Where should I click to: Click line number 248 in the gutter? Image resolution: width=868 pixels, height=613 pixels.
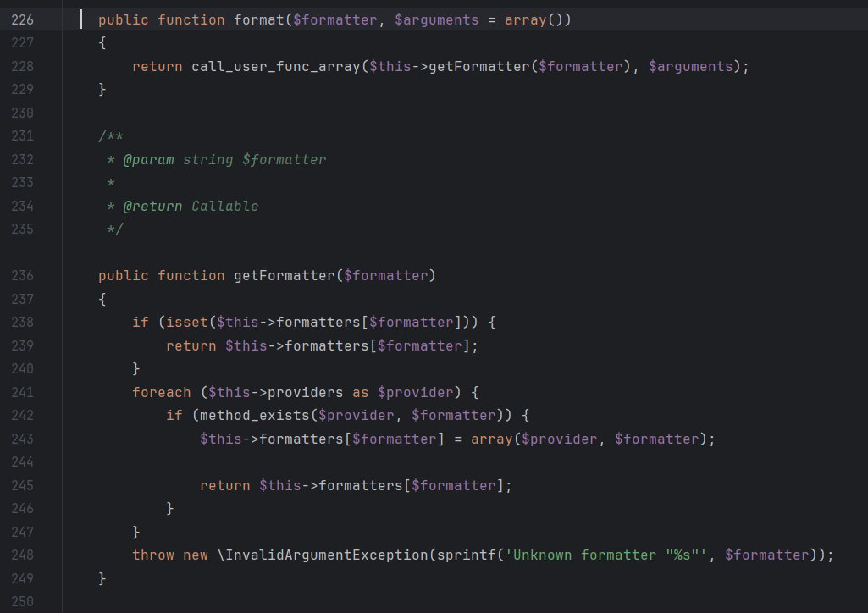point(23,555)
